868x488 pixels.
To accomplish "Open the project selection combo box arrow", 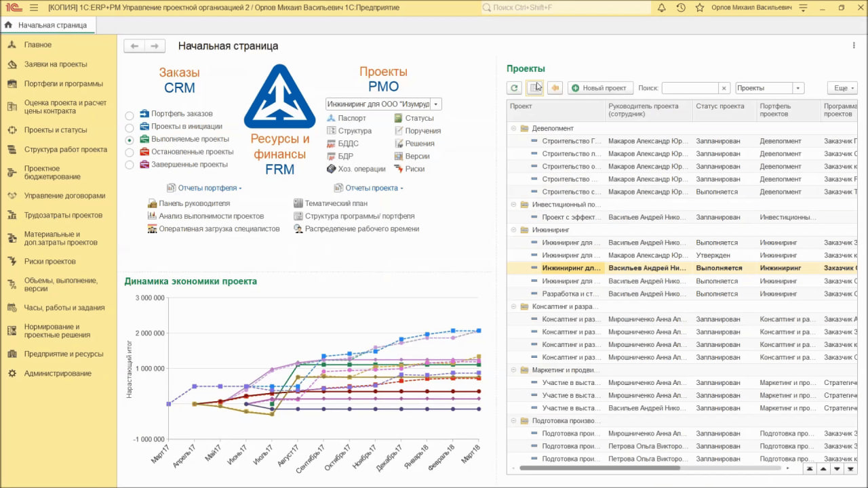I will [436, 104].
